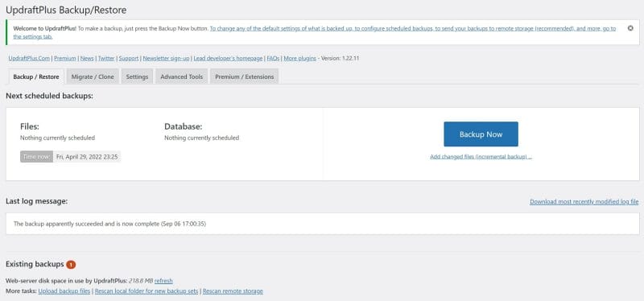The width and height of the screenshot is (644, 301).
Task: Click the Newsletter sign-up link
Action: tap(167, 58)
